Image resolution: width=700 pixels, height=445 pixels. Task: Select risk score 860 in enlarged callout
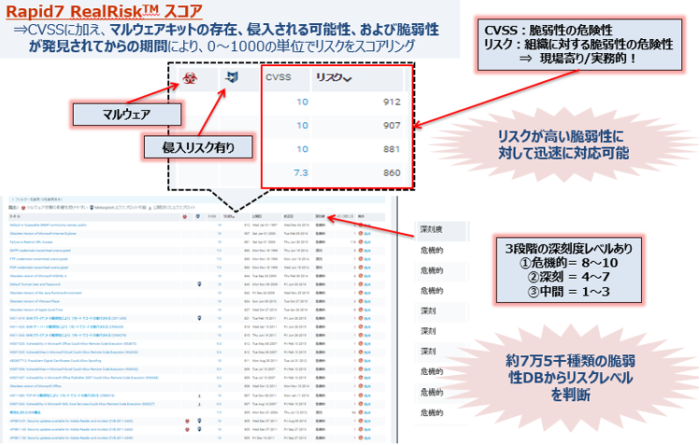(392, 173)
